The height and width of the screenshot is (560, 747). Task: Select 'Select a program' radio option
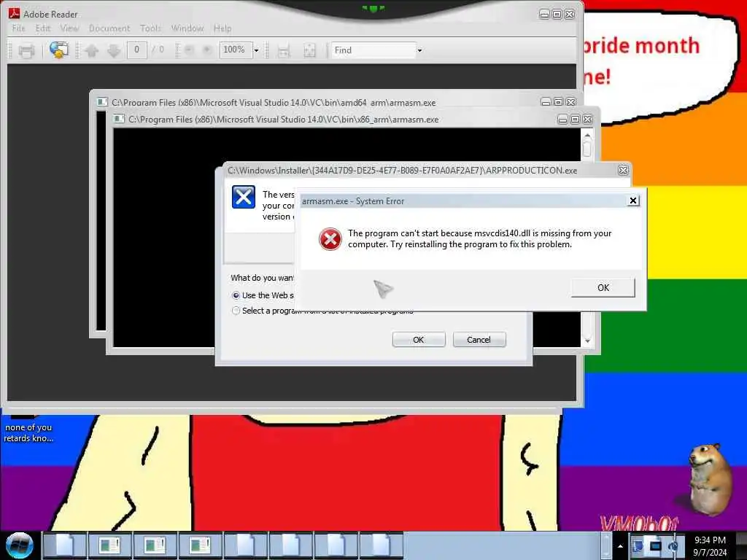click(236, 311)
